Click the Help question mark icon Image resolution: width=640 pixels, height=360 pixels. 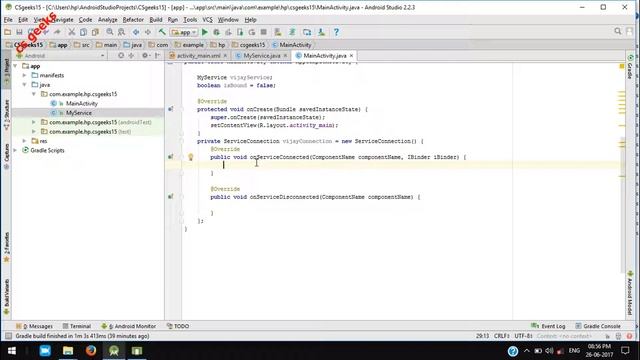pos(336,32)
